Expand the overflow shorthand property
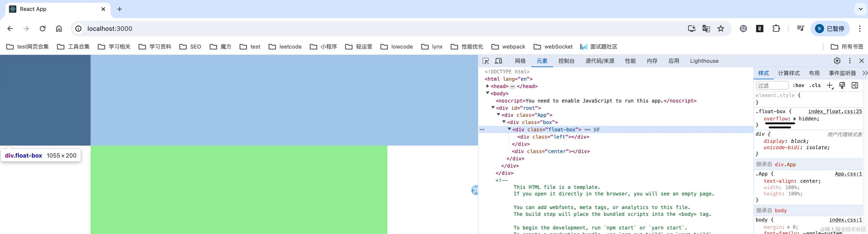This screenshot has height=234, width=868. click(795, 119)
